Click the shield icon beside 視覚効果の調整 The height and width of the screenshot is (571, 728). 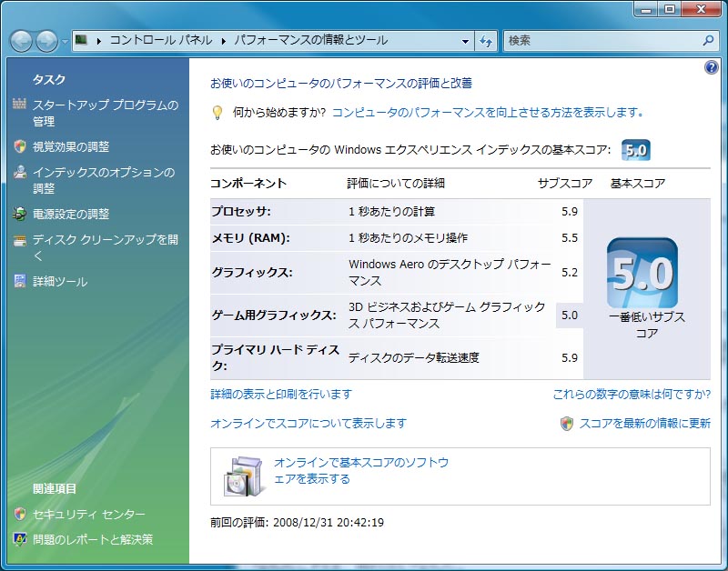tap(20, 146)
